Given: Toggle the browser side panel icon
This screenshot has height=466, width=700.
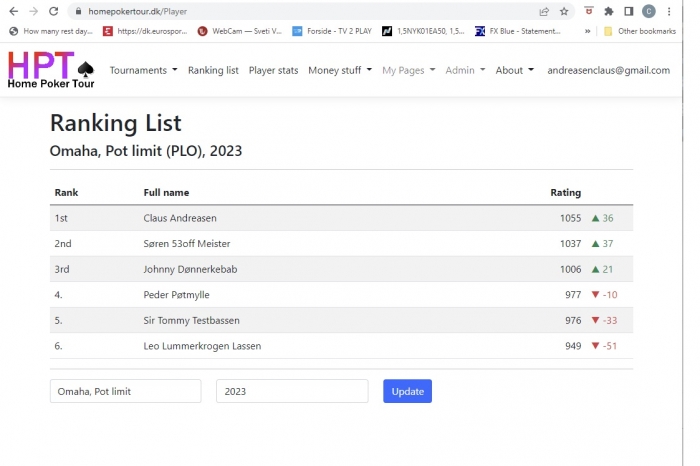Looking at the screenshot, I should [629, 12].
